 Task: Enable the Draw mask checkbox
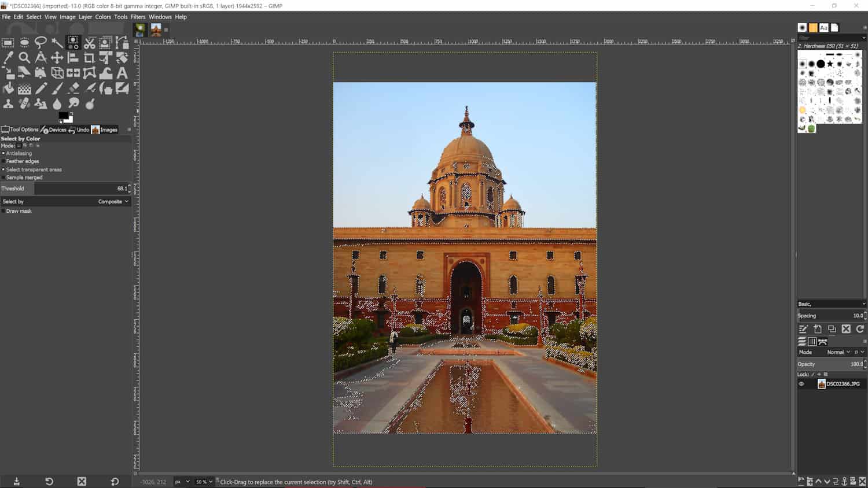3,211
